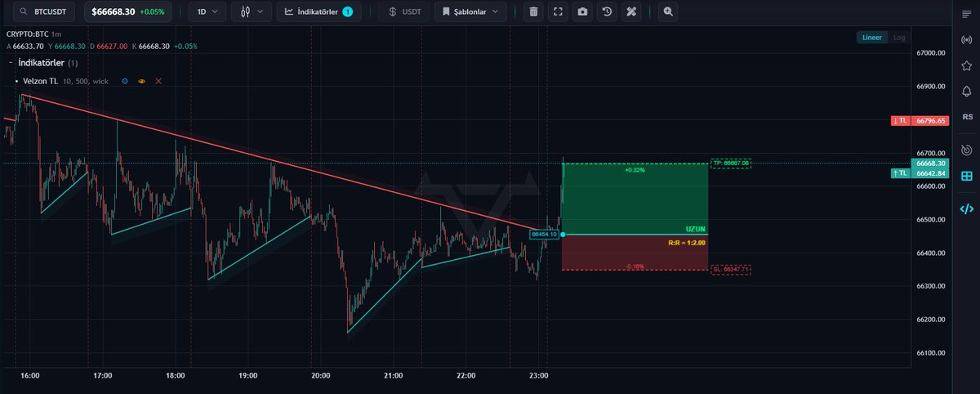Screen dimensions: 980x394
Task: Expand the Şablonlar templates dropdown
Action: (x=470, y=12)
